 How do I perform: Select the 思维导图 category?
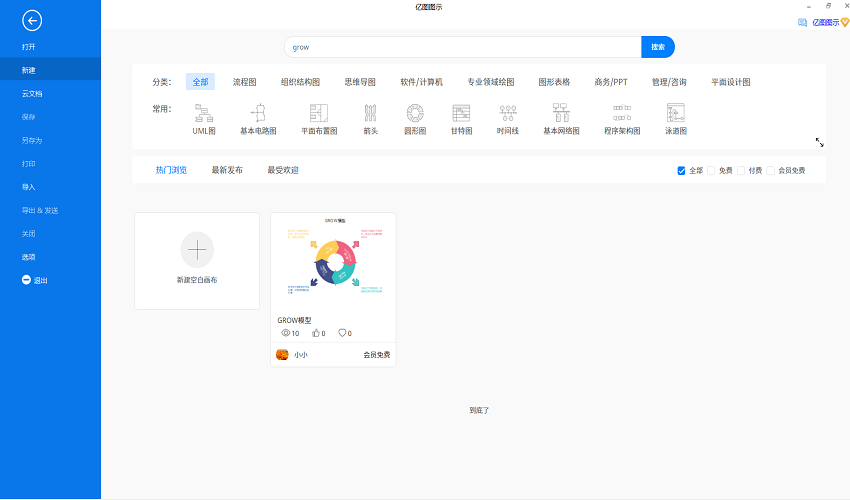(x=360, y=82)
